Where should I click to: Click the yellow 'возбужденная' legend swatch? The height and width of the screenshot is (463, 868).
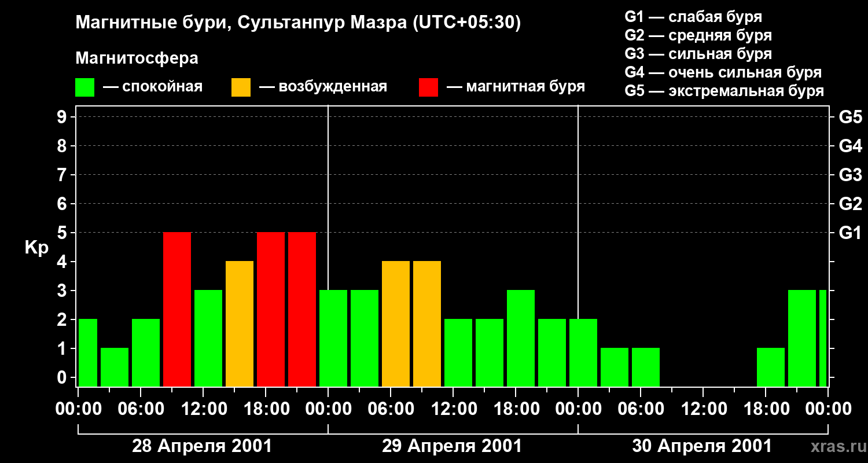(241, 87)
